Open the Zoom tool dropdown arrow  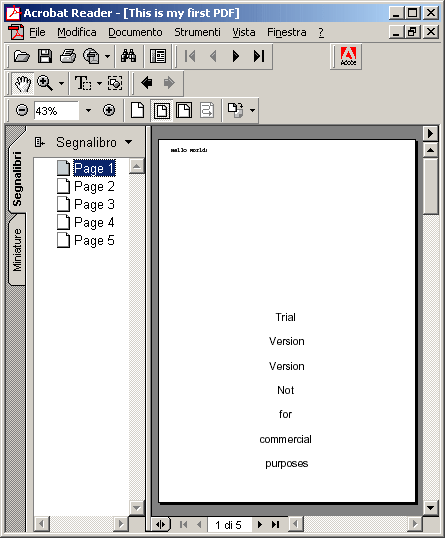click(x=61, y=83)
